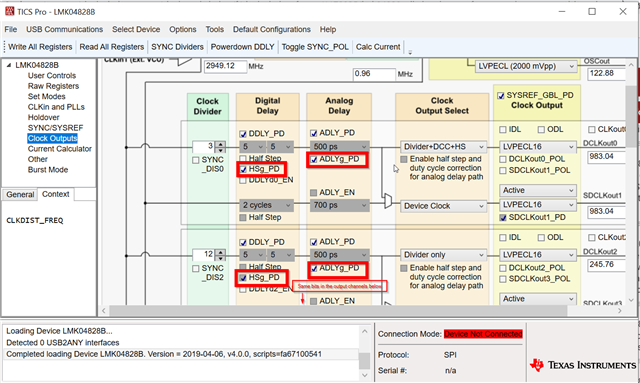Click the log panel scroll up arrow

pyautogui.click(x=364, y=331)
